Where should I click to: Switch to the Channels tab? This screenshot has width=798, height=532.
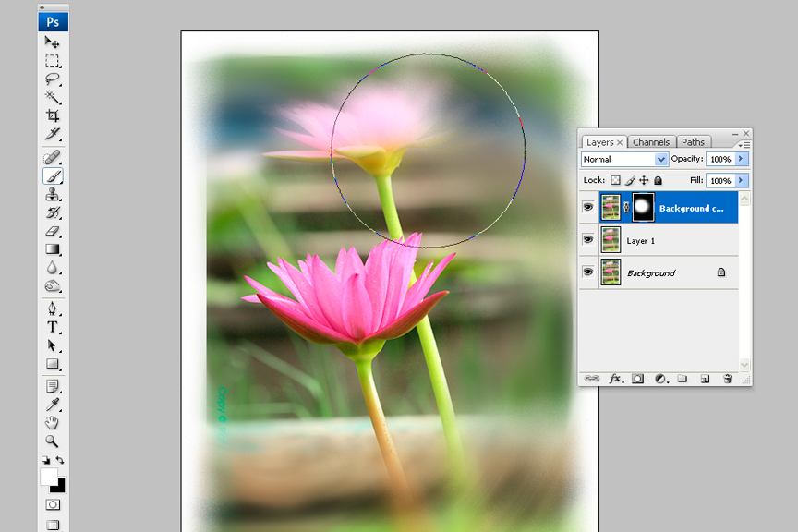651,142
